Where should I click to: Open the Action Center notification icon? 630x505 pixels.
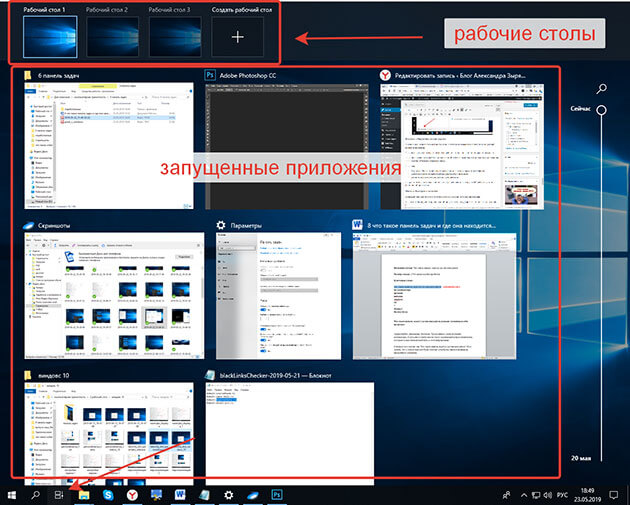614,495
